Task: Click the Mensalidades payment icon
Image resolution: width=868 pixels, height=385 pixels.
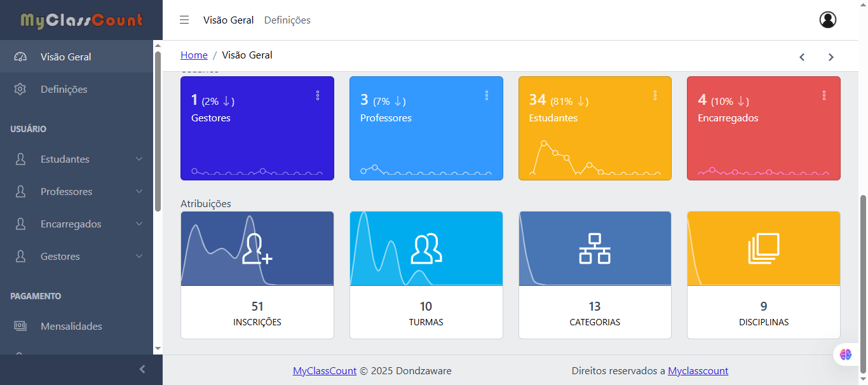Action: click(20, 326)
